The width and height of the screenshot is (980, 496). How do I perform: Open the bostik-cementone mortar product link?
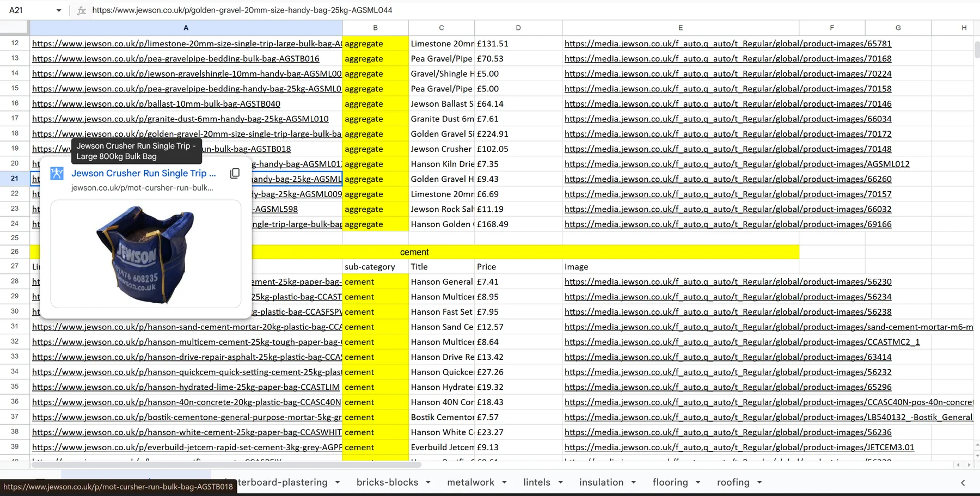click(x=187, y=418)
